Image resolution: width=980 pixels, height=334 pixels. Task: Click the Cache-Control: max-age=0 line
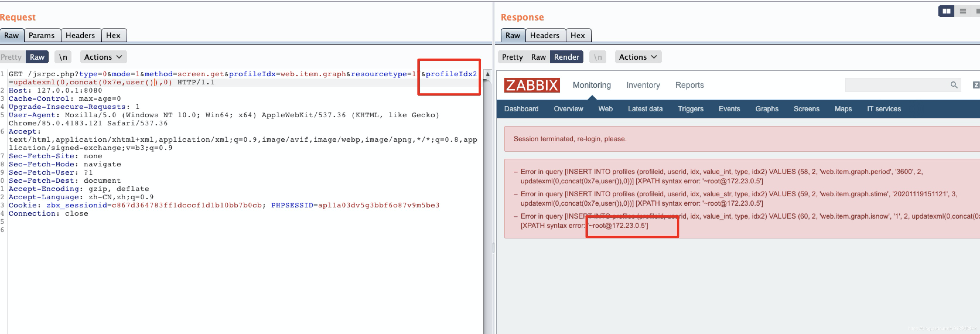point(65,98)
